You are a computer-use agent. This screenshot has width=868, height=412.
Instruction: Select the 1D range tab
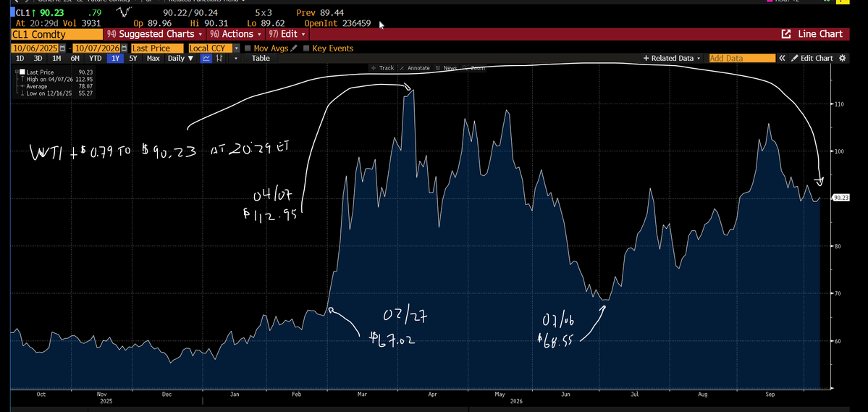point(20,58)
